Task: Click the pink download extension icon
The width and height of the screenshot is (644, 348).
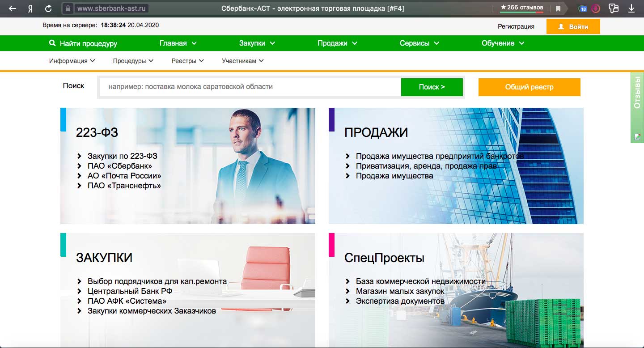Action: point(595,8)
